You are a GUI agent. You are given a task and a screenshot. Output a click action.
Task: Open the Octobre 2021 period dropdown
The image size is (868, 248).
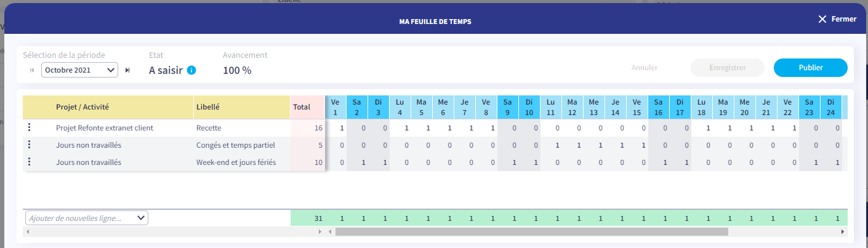79,70
